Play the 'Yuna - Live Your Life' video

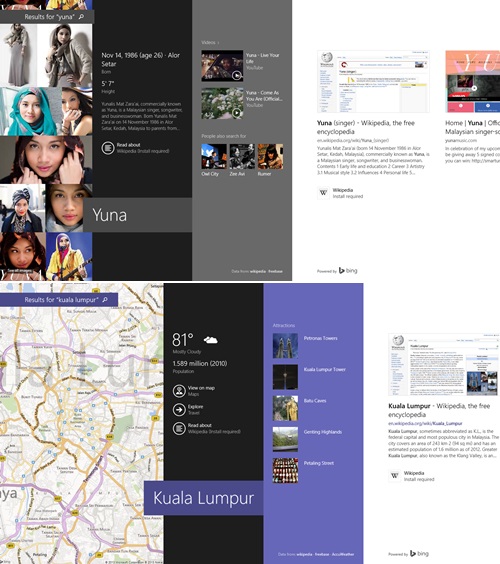pyautogui.click(x=222, y=65)
